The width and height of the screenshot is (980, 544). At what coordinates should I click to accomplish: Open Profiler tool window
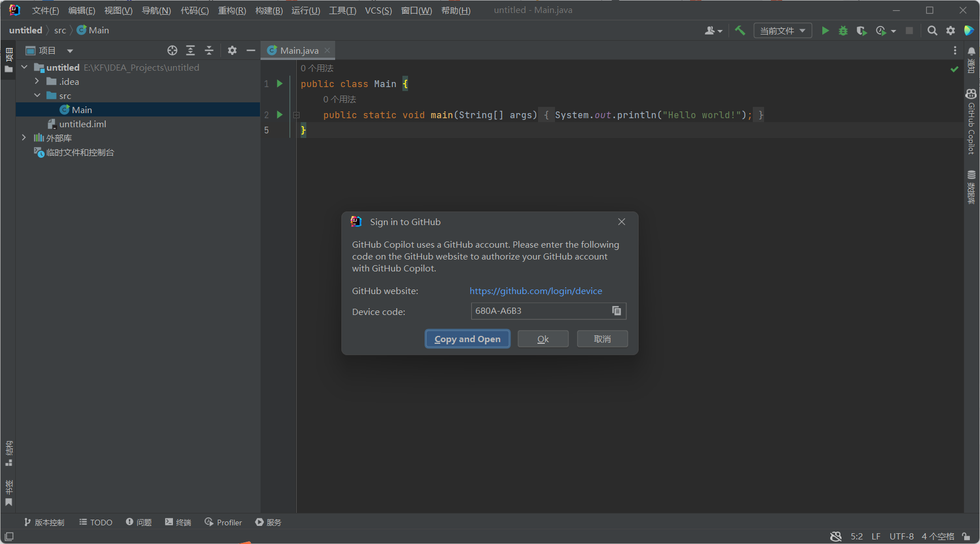[x=223, y=522]
